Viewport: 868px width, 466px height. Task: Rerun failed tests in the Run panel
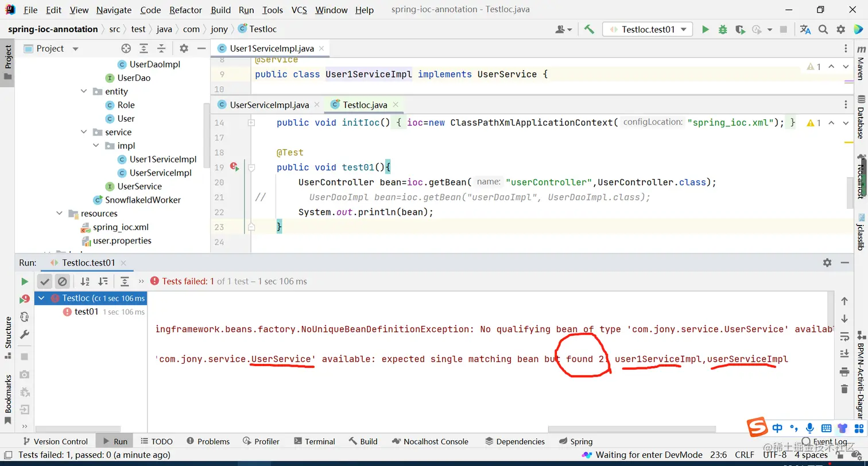click(25, 299)
